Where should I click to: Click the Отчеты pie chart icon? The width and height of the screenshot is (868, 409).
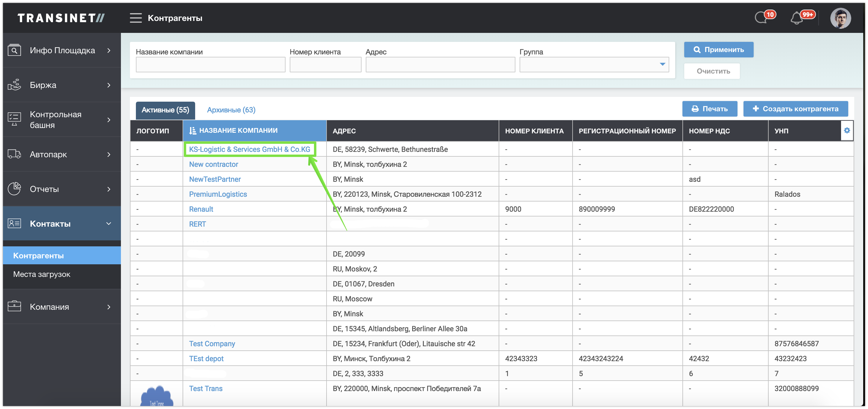pos(14,189)
